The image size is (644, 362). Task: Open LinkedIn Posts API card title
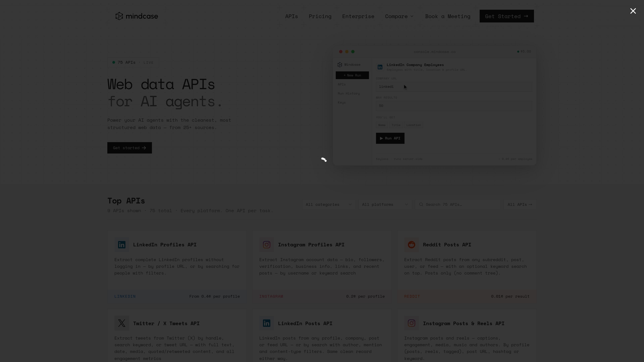(x=305, y=323)
